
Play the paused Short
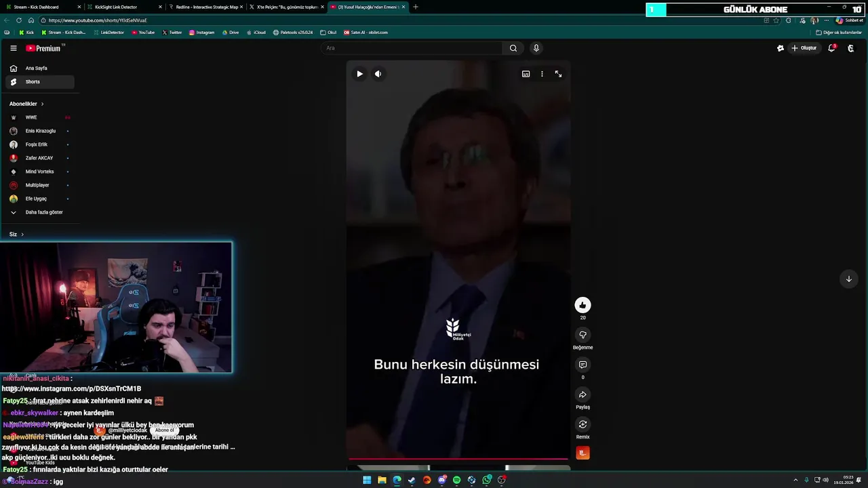pos(359,74)
